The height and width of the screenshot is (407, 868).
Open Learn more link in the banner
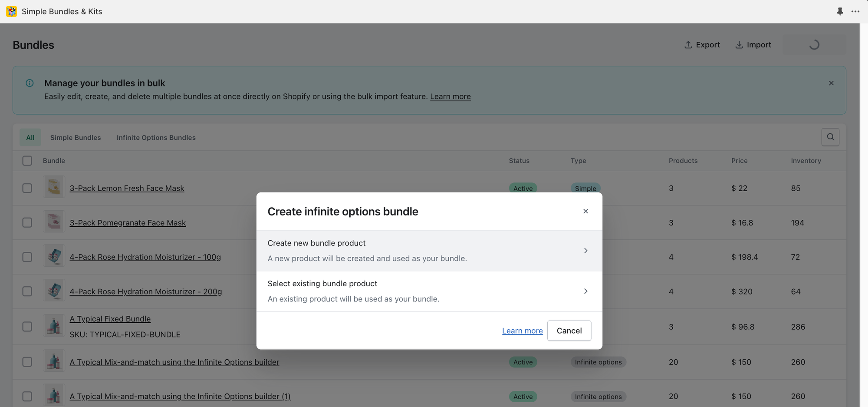[x=450, y=96]
